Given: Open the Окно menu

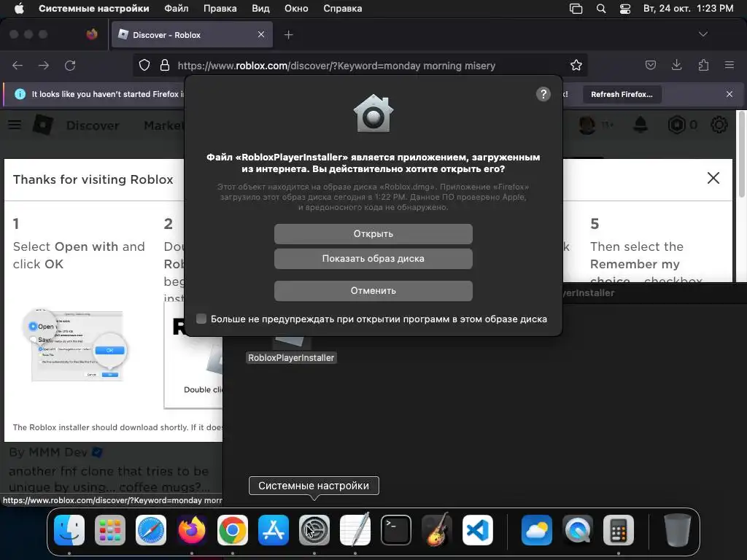Looking at the screenshot, I should pyautogui.click(x=296, y=9).
